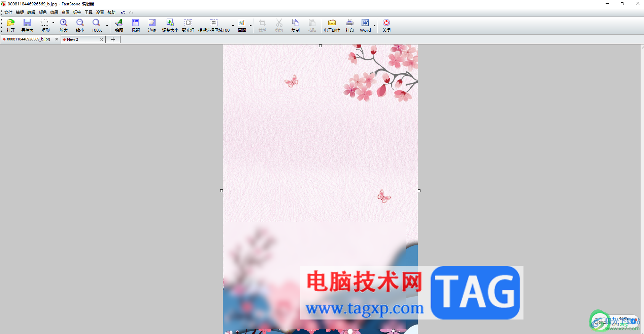
Task: Click the 剪切 scissors cut icon
Action: point(279,26)
